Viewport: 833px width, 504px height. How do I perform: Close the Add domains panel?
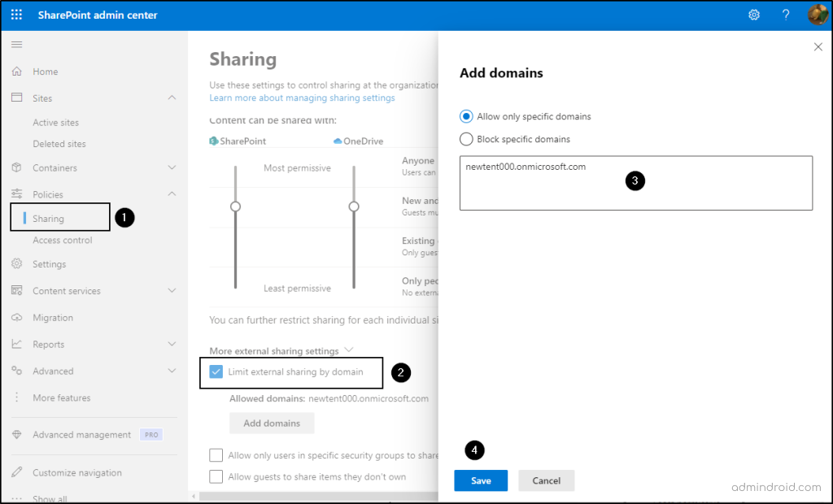[x=818, y=47]
